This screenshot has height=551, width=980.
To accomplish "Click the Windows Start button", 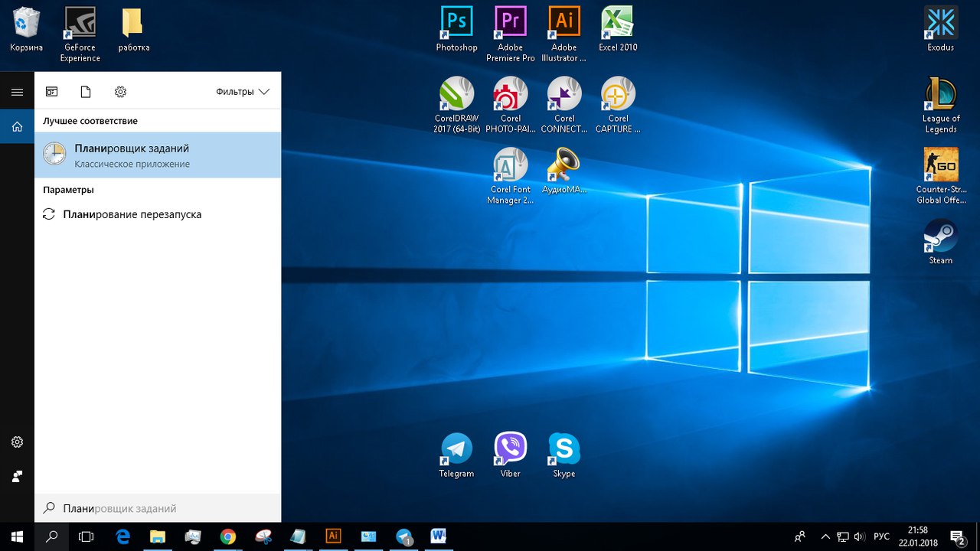I will tap(17, 536).
